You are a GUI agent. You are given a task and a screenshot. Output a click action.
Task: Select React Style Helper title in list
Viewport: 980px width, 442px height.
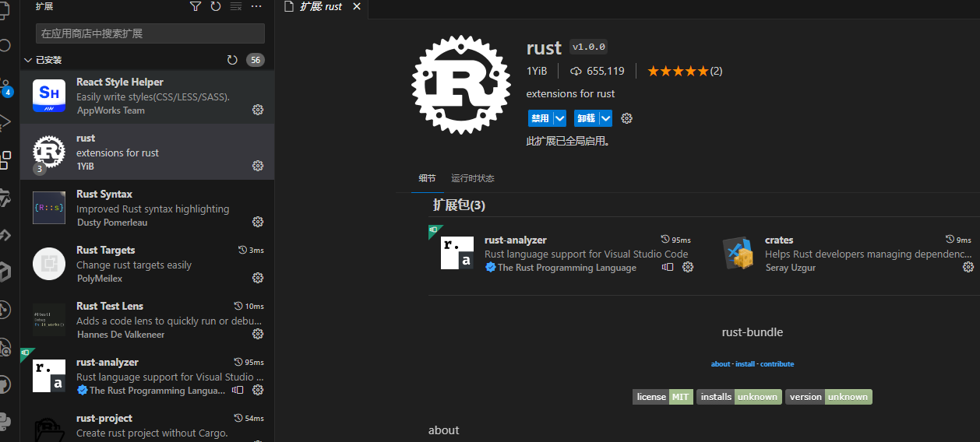120,82
